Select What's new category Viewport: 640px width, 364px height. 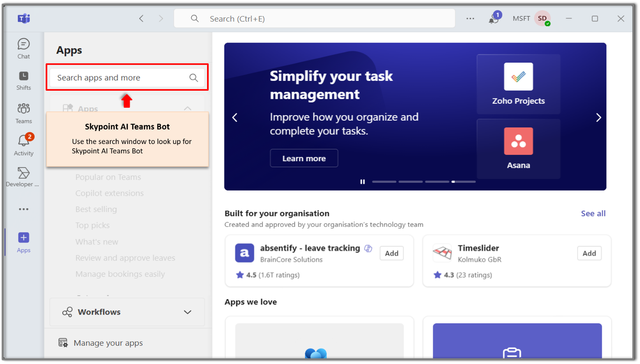[97, 242]
